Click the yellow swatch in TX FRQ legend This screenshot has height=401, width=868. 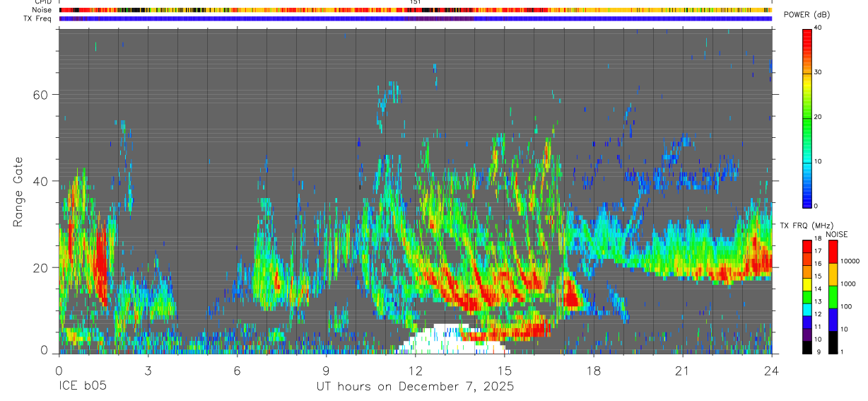pyautogui.click(x=807, y=283)
